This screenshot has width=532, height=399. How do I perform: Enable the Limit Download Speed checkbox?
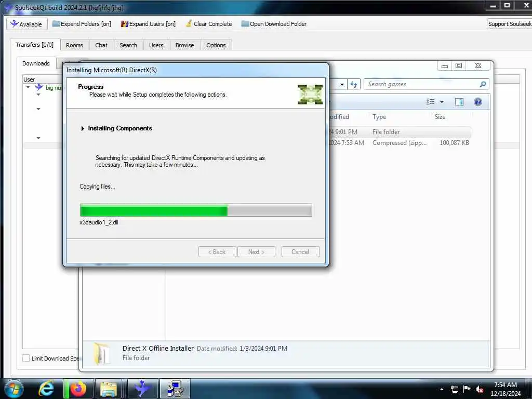[26, 358]
